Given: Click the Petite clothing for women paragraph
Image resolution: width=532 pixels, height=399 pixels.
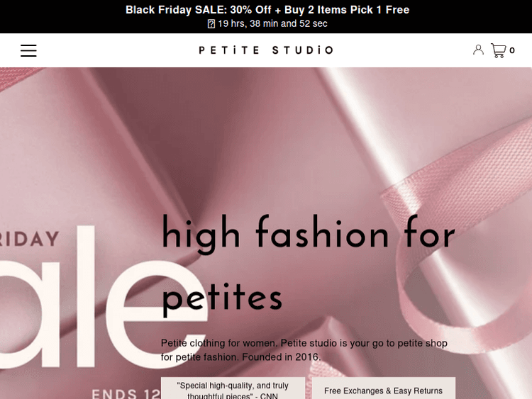Looking at the screenshot, I should click(304, 350).
